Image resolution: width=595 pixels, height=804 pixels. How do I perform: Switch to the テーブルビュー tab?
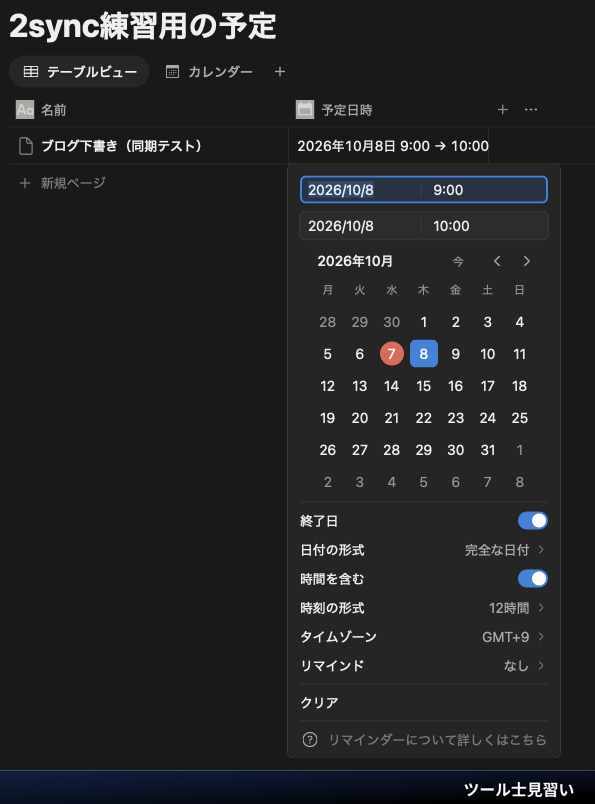pyautogui.click(x=80, y=72)
